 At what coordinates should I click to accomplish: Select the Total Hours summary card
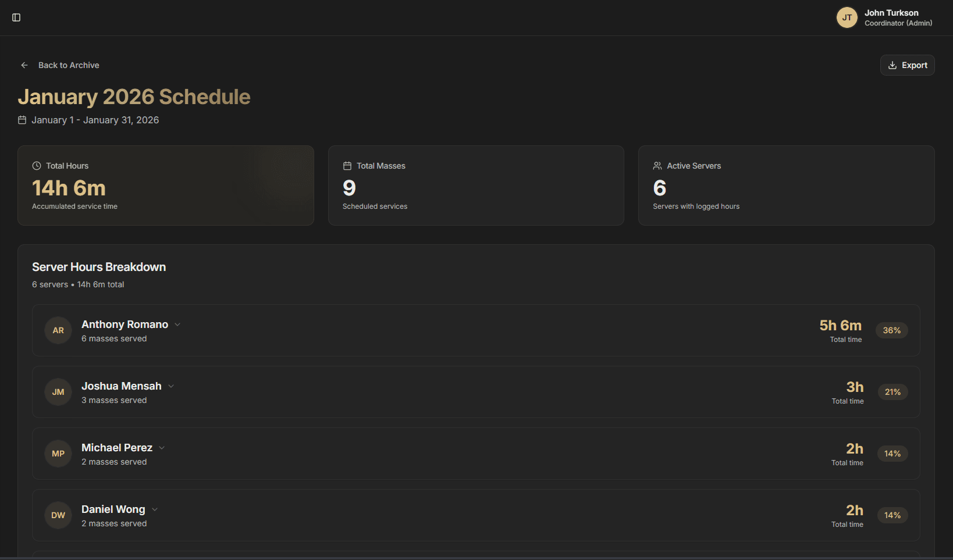tap(166, 186)
